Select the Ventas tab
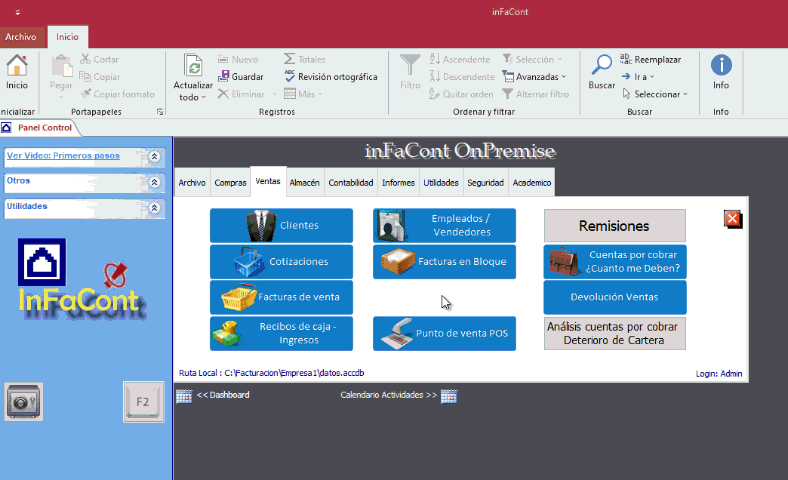The width and height of the screenshot is (788, 480). point(268,181)
